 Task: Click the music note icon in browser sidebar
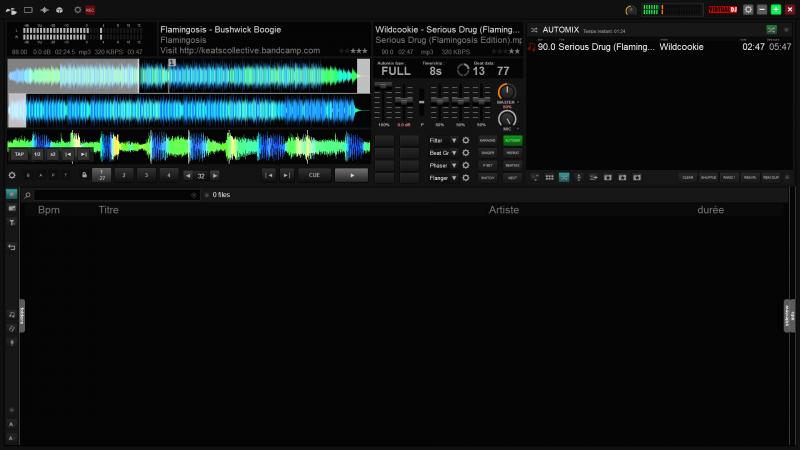[x=12, y=315]
